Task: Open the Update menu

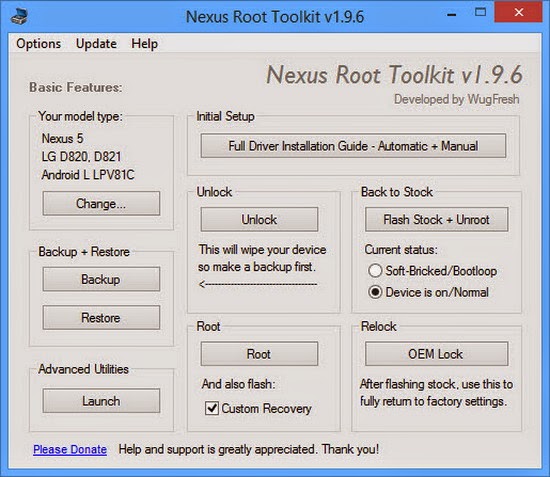Action: point(96,44)
